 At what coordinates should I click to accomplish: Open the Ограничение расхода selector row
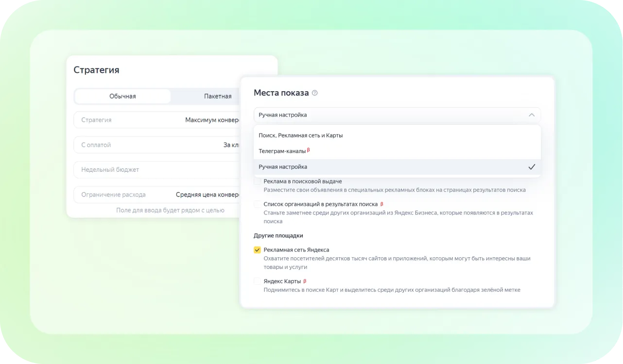[x=156, y=195]
